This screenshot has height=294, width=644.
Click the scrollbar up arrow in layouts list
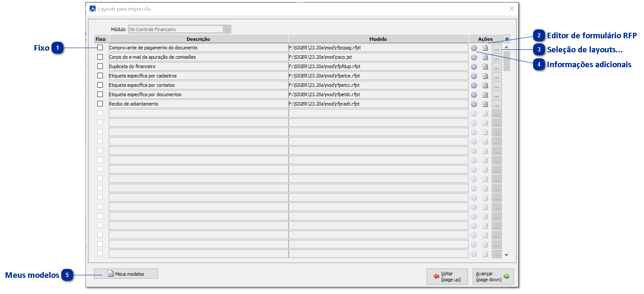pyautogui.click(x=506, y=47)
